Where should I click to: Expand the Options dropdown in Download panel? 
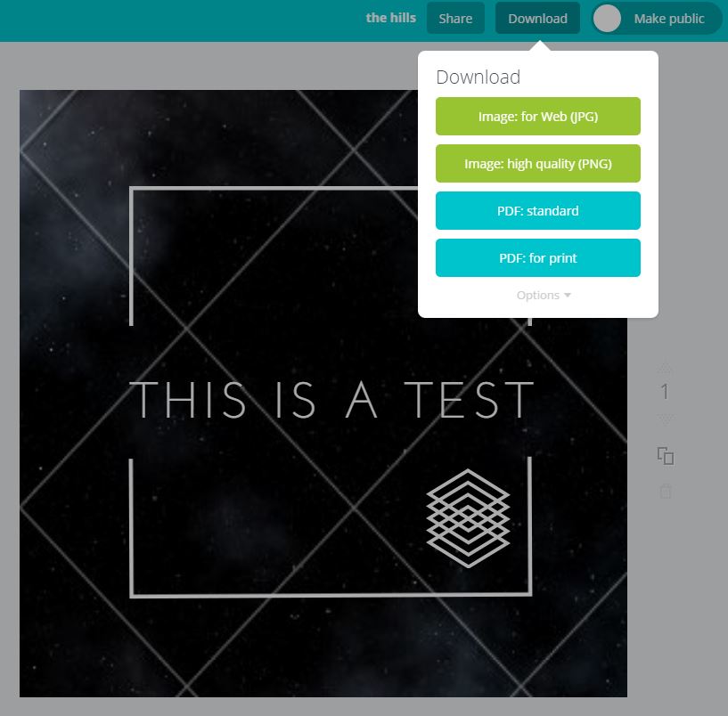click(543, 296)
